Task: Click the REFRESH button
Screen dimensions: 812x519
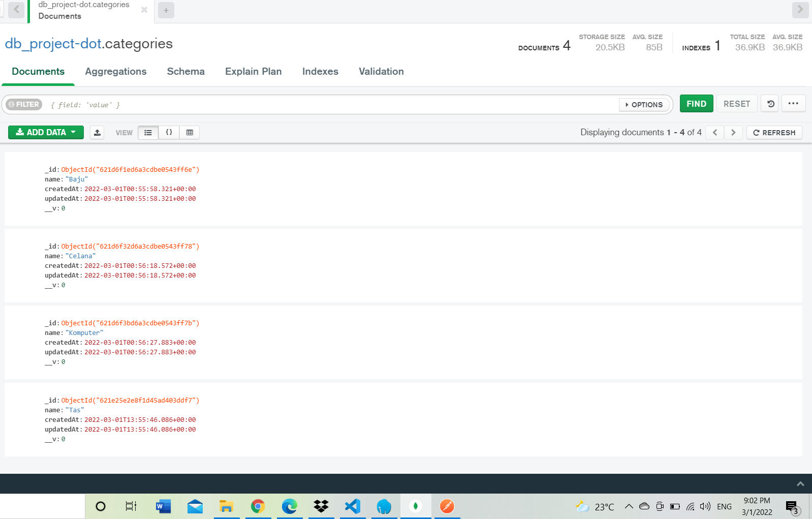Action: tap(774, 133)
